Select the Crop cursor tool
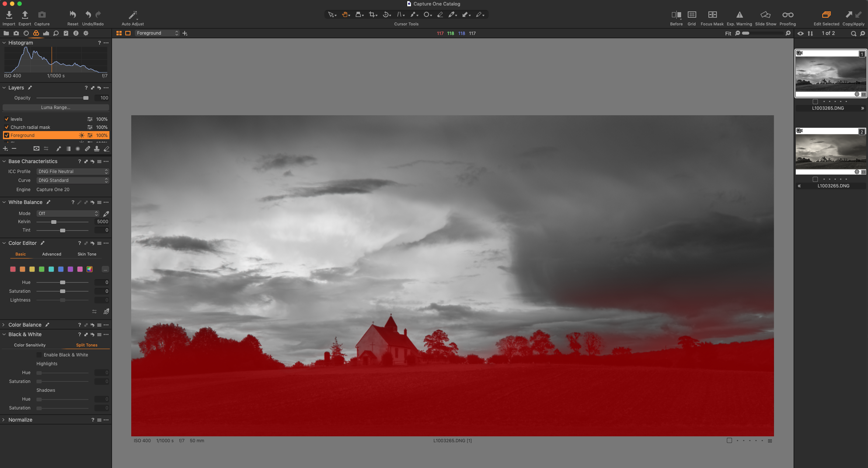Image resolution: width=868 pixels, height=468 pixels. (372, 15)
